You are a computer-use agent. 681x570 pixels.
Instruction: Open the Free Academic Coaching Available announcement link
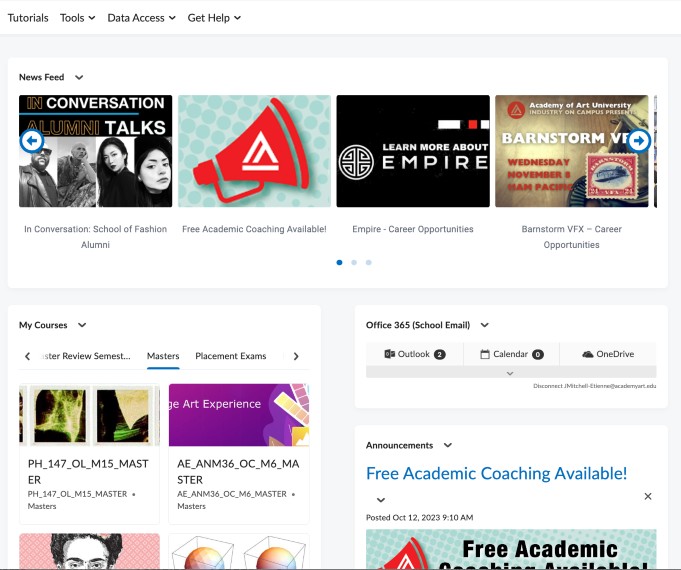496,473
